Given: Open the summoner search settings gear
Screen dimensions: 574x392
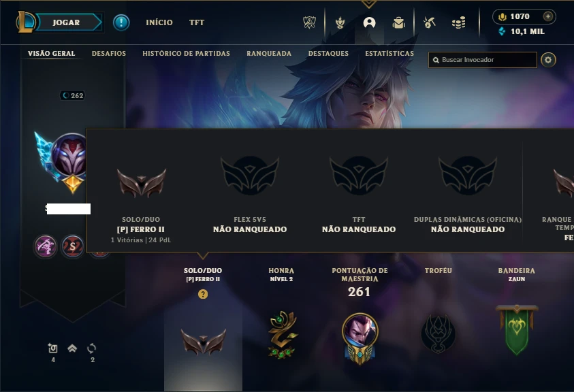Looking at the screenshot, I should click(548, 60).
